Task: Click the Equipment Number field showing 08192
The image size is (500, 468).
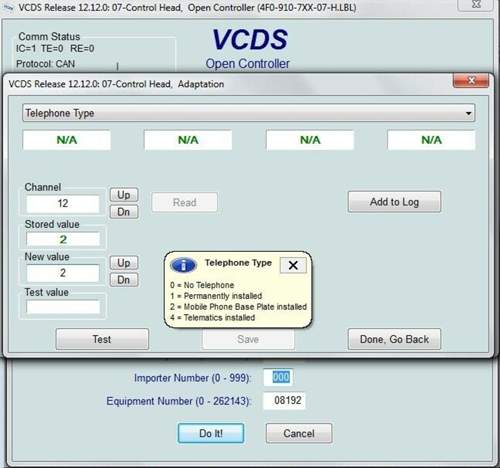Action: click(284, 401)
